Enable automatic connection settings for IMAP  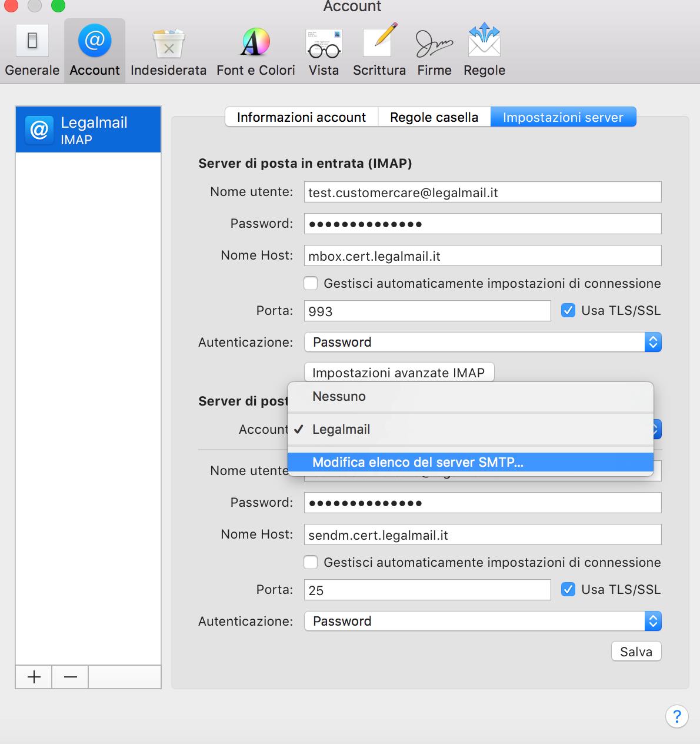click(x=311, y=284)
